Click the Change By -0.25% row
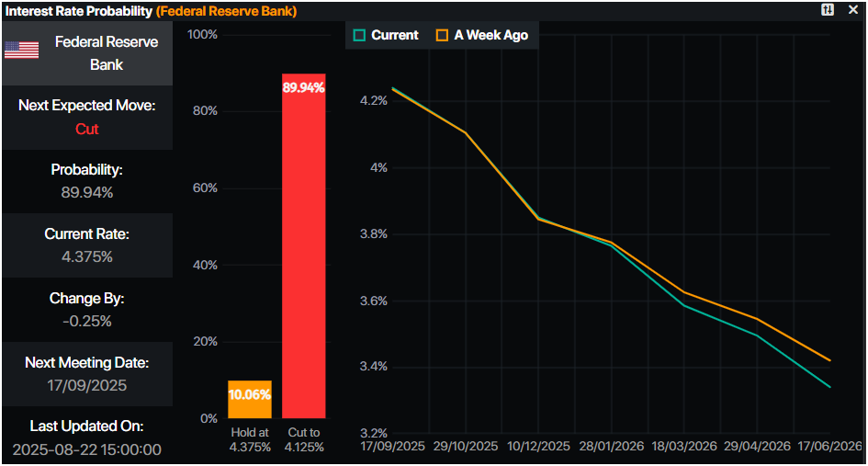 (87, 310)
